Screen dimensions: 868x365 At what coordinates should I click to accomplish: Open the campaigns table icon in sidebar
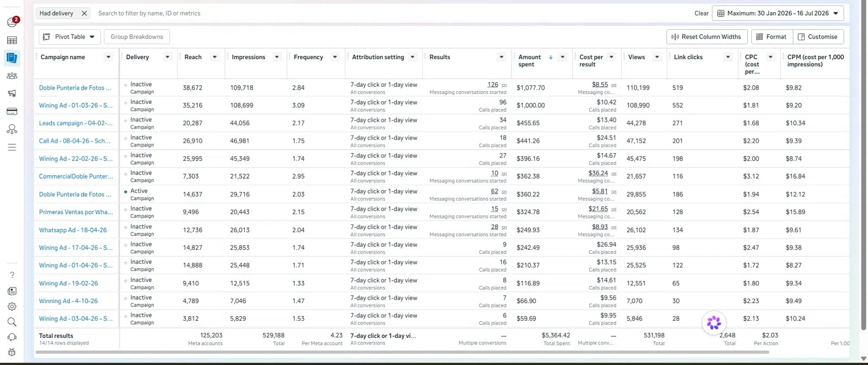(12, 40)
